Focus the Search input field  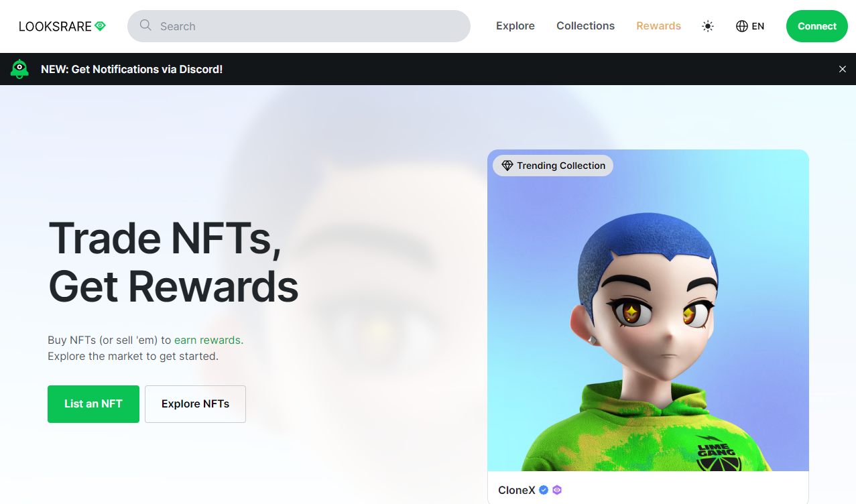pyautogui.click(x=299, y=26)
